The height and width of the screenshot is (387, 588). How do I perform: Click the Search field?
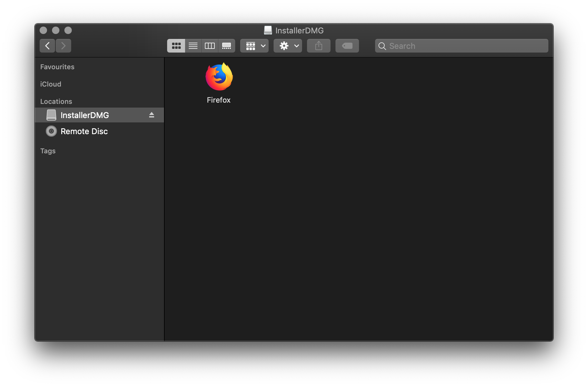(464, 46)
